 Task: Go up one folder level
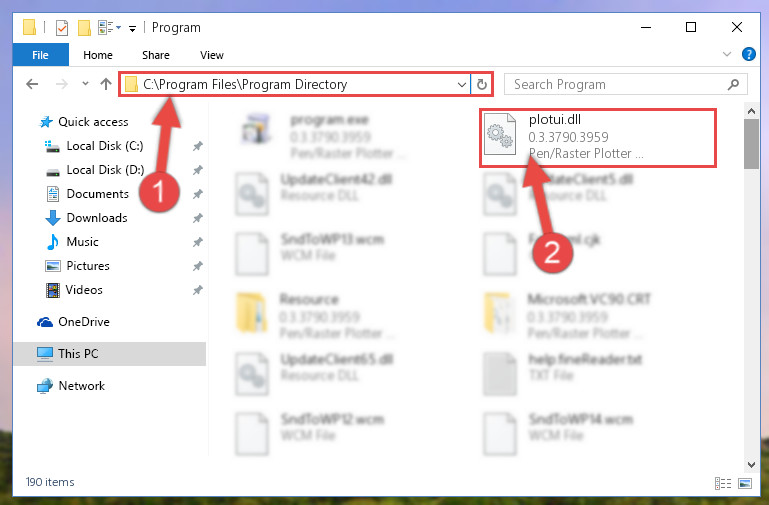pyautogui.click(x=105, y=84)
